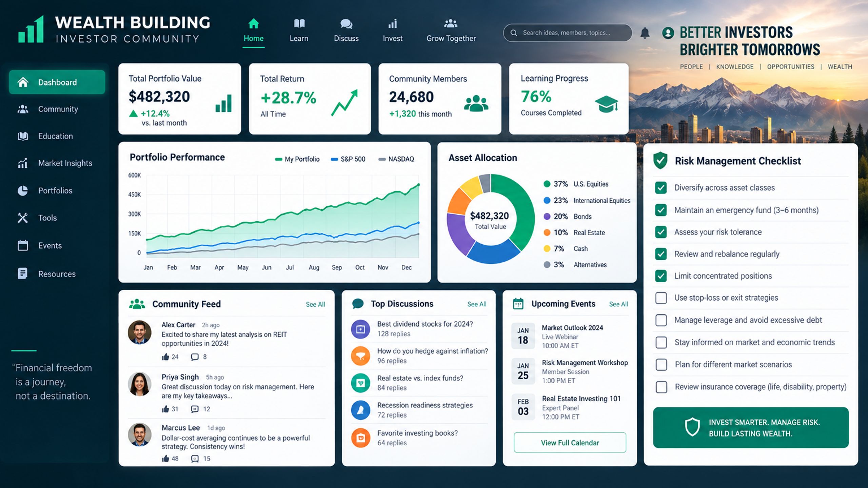868x488 pixels.
Task: Click the user profile avatar icon
Action: (x=668, y=33)
